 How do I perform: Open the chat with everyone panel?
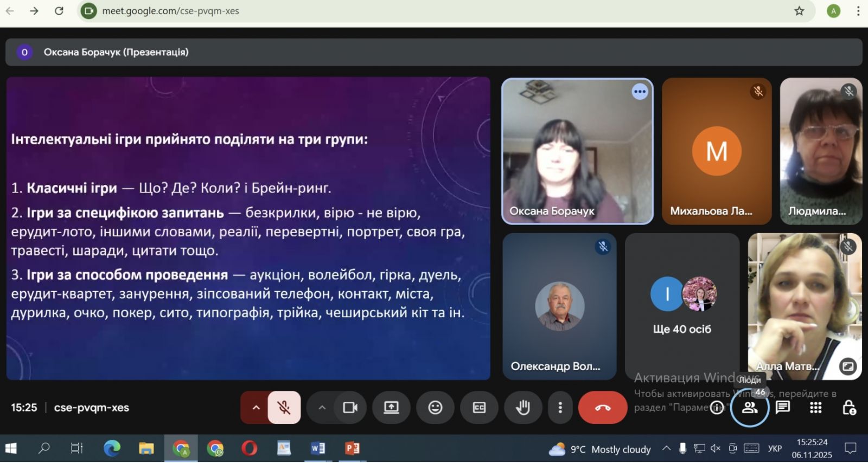(782, 407)
